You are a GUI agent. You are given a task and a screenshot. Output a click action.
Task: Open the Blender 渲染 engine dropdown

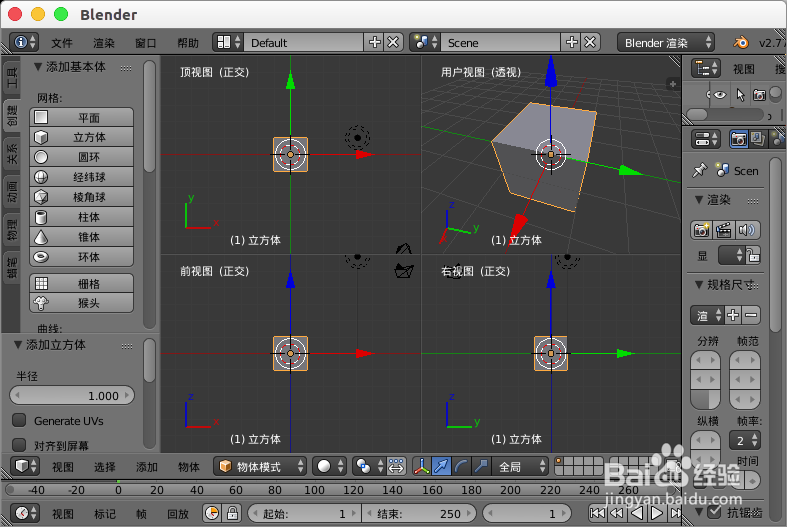[x=666, y=42]
